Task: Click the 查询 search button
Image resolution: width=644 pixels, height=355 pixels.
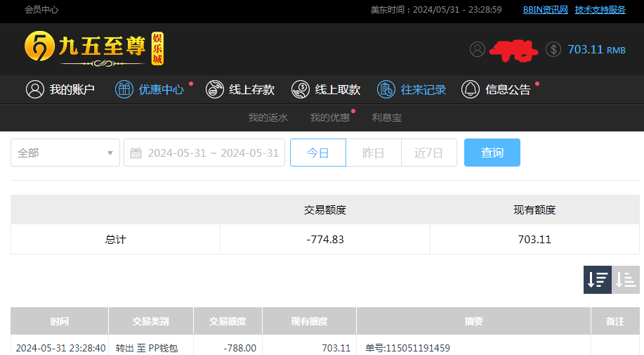Action: point(492,153)
